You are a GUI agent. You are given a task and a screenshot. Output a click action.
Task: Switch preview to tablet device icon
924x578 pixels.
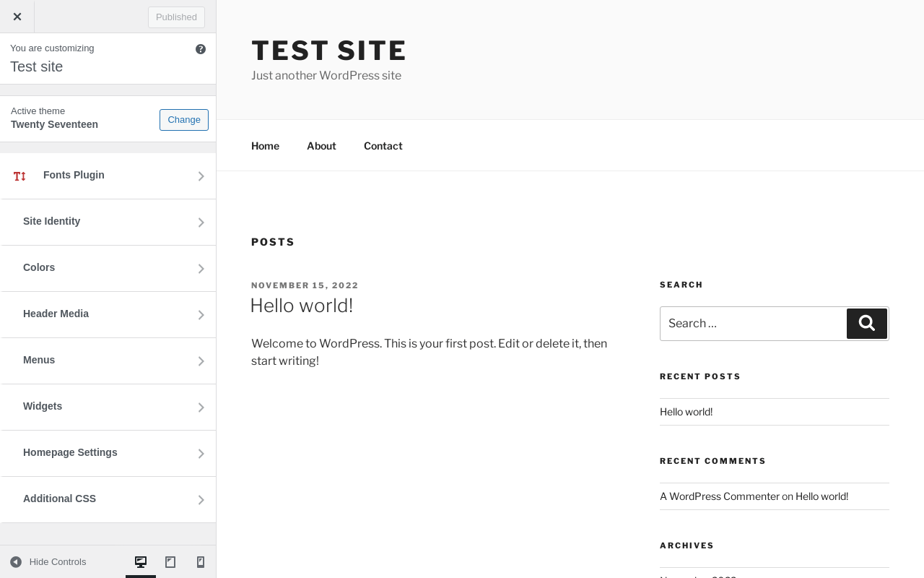(x=170, y=562)
